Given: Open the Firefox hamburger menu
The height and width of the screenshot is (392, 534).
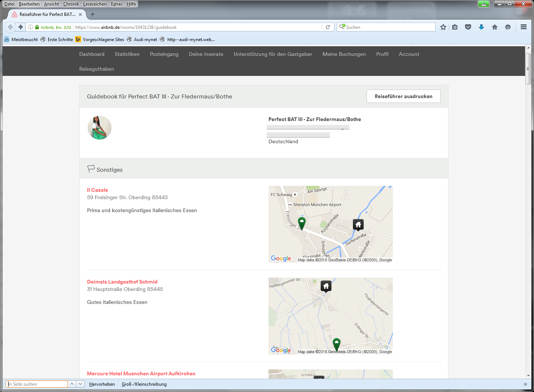Looking at the screenshot, I should pyautogui.click(x=523, y=27).
